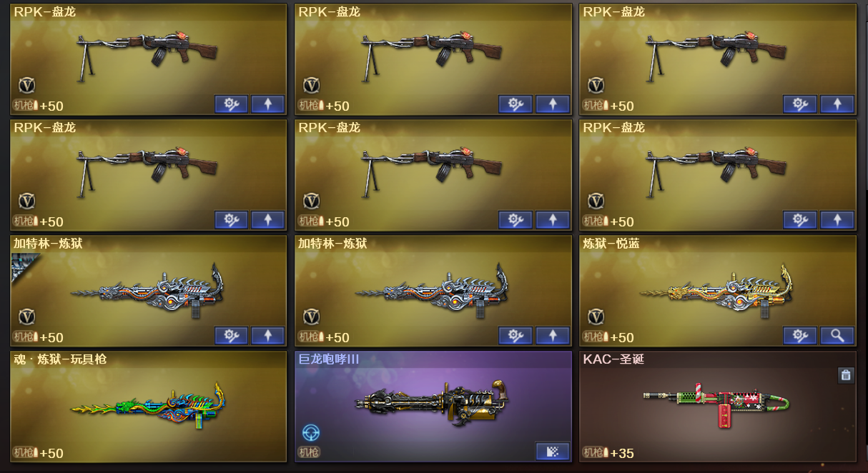Open the gear-wrench settings on 炼狱-悦蓝 card
Image resolution: width=868 pixels, height=473 pixels.
coord(800,335)
